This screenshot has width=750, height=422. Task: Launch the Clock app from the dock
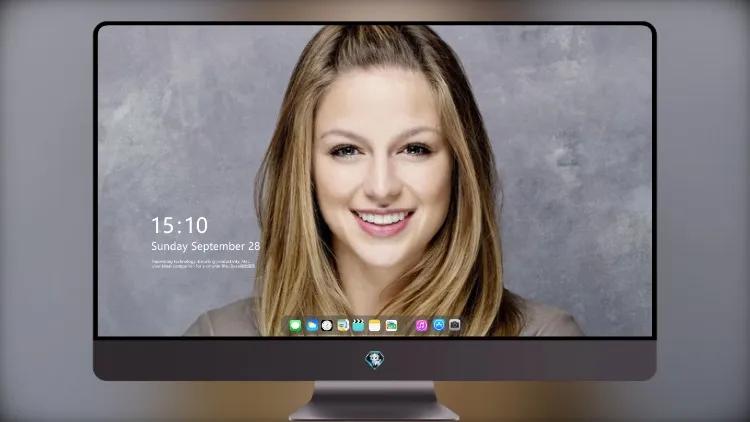click(x=327, y=326)
